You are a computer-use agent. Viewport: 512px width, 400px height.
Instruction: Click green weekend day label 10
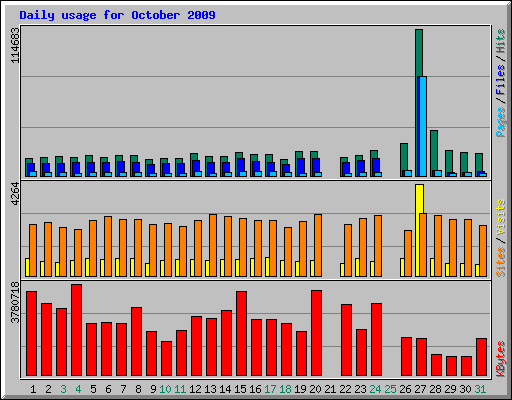[165, 389]
